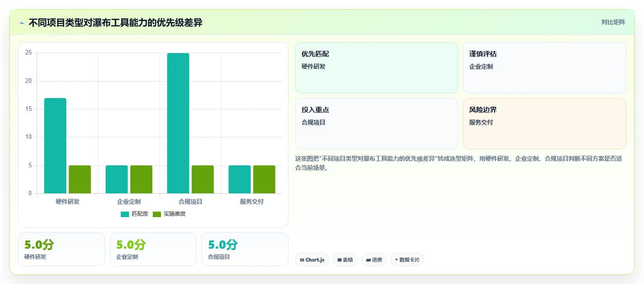Toggle the 实施难度 legend item

click(169, 214)
